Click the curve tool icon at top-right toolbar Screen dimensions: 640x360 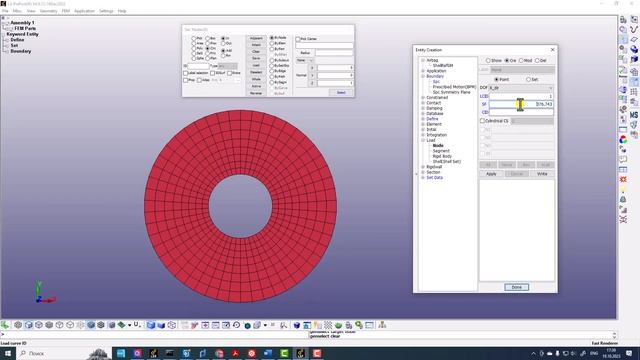(x=634, y=29)
